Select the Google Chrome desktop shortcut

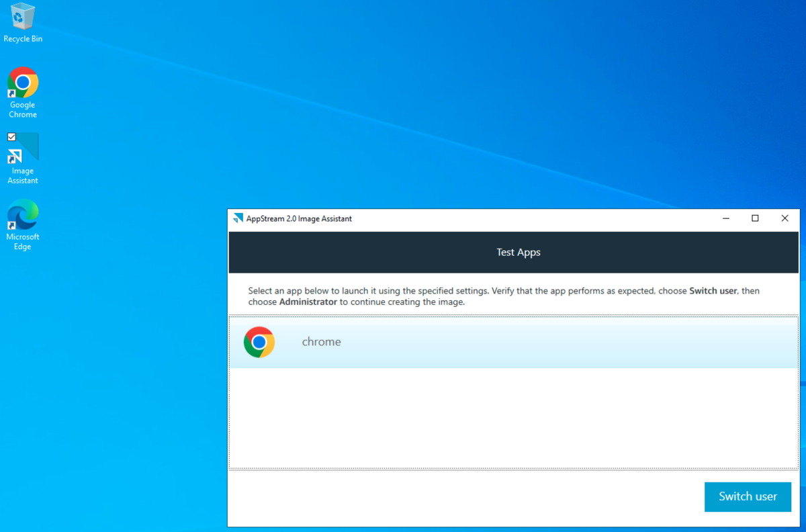click(x=23, y=93)
